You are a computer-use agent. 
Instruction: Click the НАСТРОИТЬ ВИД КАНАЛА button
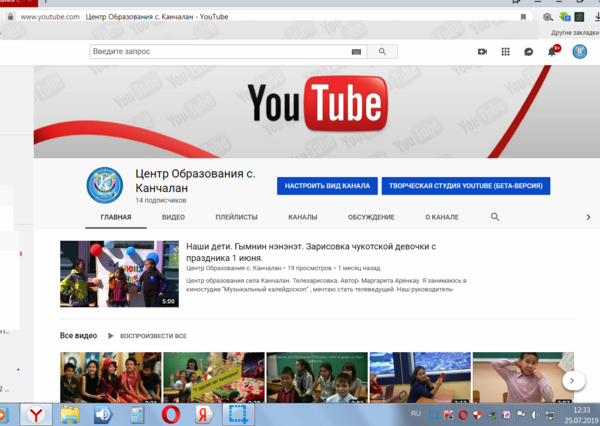tap(327, 186)
